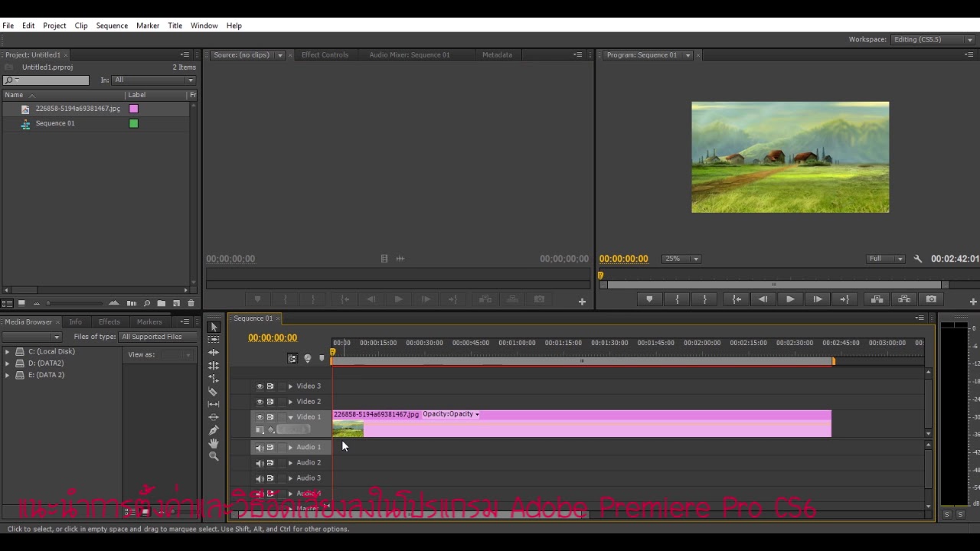980x551 pixels.
Task: Switch to the Audio Mixer: Sequence 01 tab
Action: [x=410, y=55]
